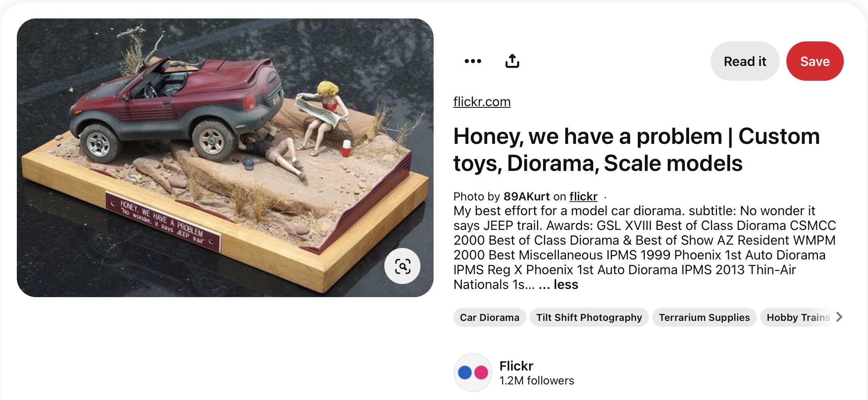
Task: Open the flickr.com source link
Action: point(482,102)
